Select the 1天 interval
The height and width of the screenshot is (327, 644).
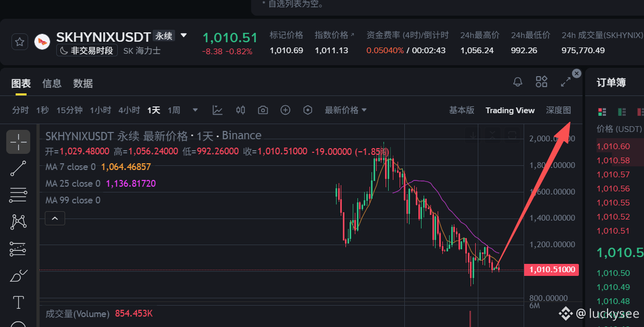click(154, 110)
